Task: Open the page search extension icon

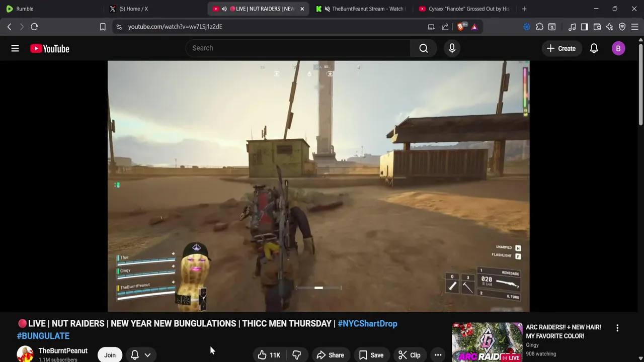Action: pyautogui.click(x=552, y=27)
